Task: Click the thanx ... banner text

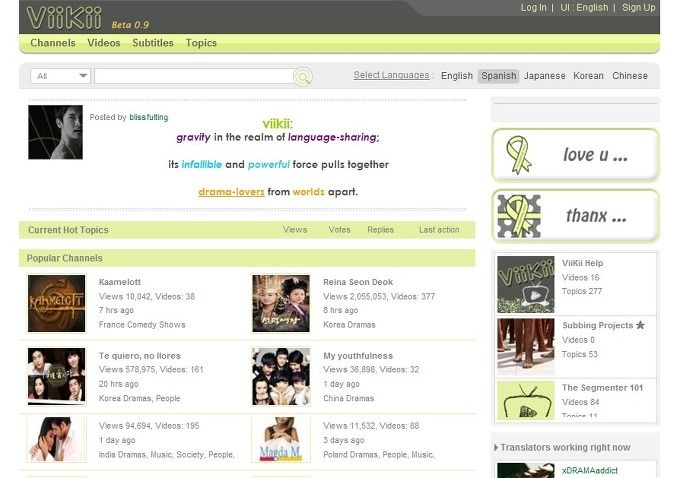Action: coord(596,216)
